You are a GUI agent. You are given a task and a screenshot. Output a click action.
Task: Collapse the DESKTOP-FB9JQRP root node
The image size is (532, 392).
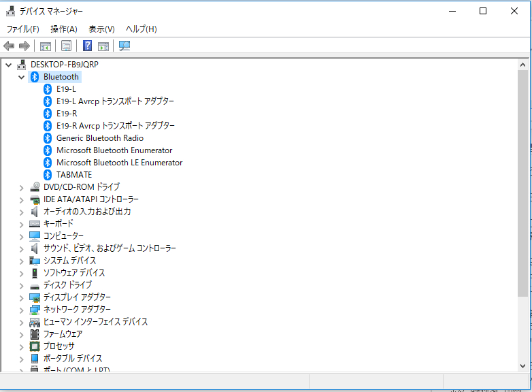click(x=9, y=65)
